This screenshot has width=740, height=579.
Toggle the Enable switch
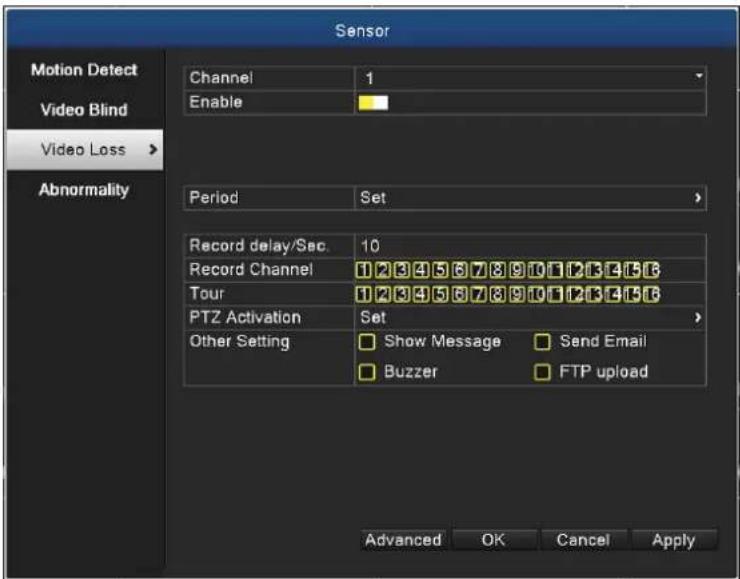[x=373, y=102]
